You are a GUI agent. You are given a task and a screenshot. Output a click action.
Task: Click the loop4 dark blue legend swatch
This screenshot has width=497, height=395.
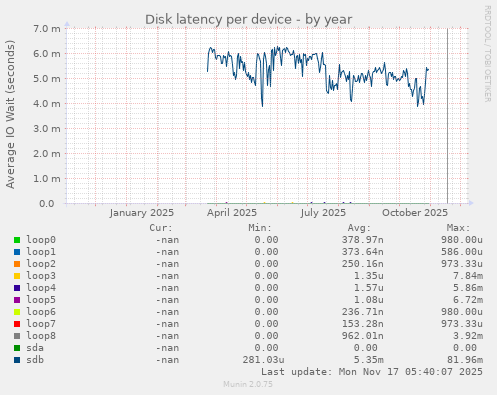point(17,288)
